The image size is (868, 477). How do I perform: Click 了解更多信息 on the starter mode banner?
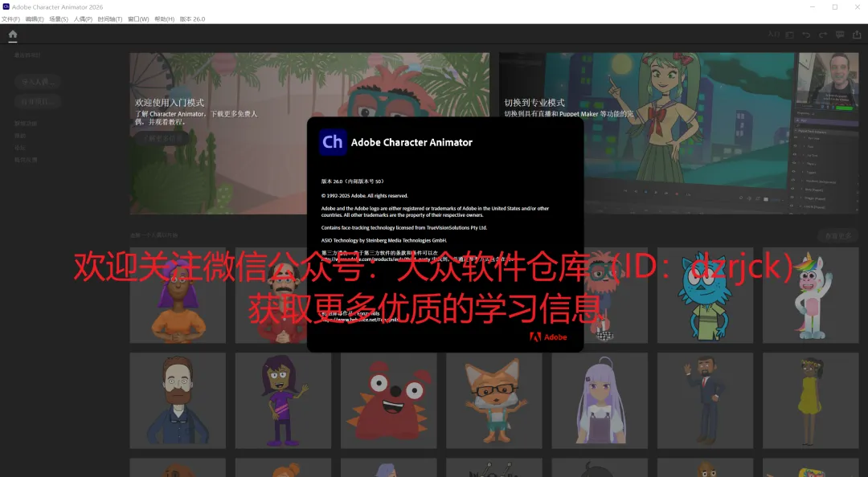tap(162, 138)
